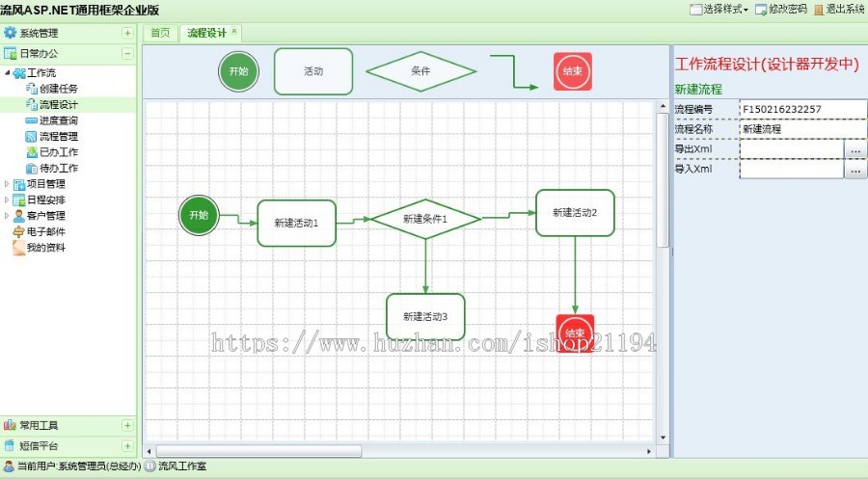This screenshot has width=868, height=479.
Task: Select the connector arrow tool in the palette
Action: 514,71
